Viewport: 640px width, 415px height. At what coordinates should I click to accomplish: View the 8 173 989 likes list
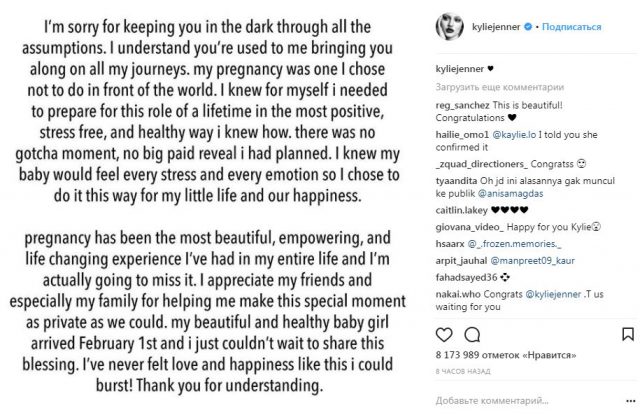(506, 355)
